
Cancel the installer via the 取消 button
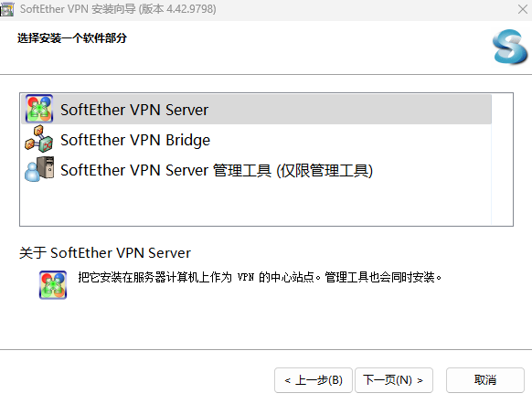tap(485, 380)
